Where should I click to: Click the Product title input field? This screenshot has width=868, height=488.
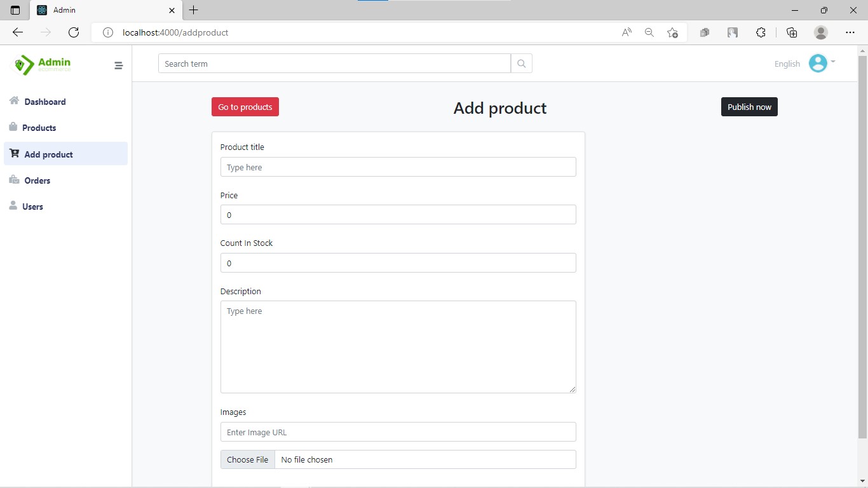coord(398,167)
